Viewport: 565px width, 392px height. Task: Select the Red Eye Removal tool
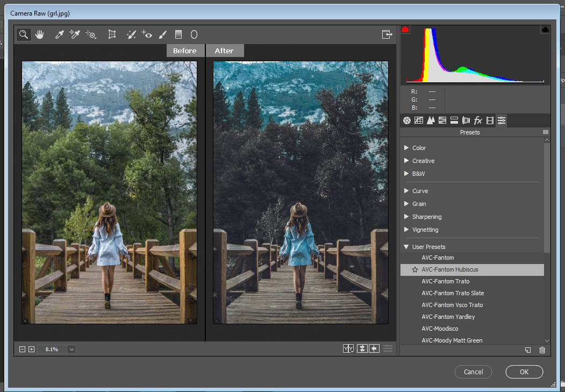[x=147, y=34]
